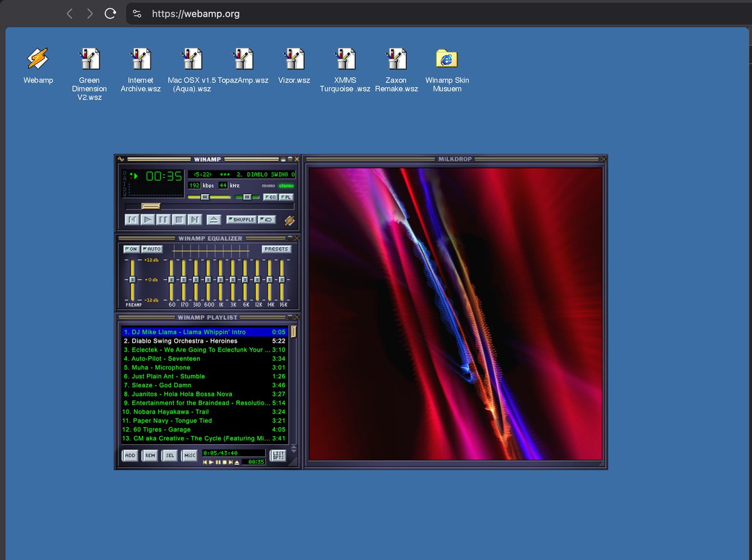Select the Vizor.wsz skin icon

tap(294, 67)
